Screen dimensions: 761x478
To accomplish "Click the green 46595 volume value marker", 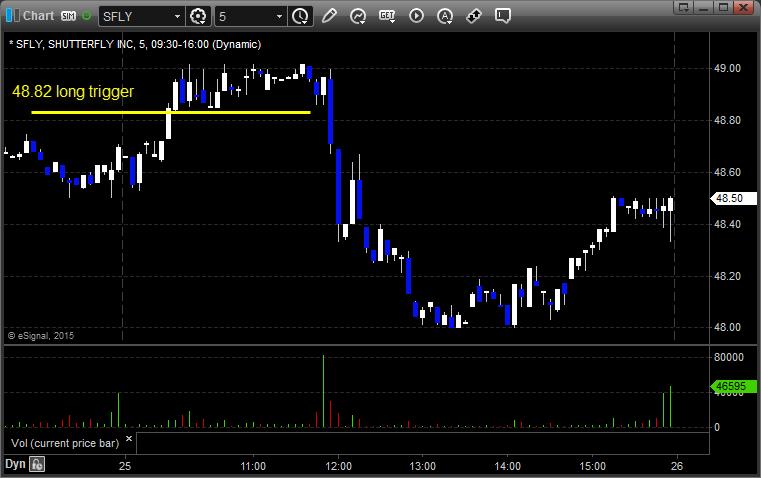I will (x=733, y=386).
